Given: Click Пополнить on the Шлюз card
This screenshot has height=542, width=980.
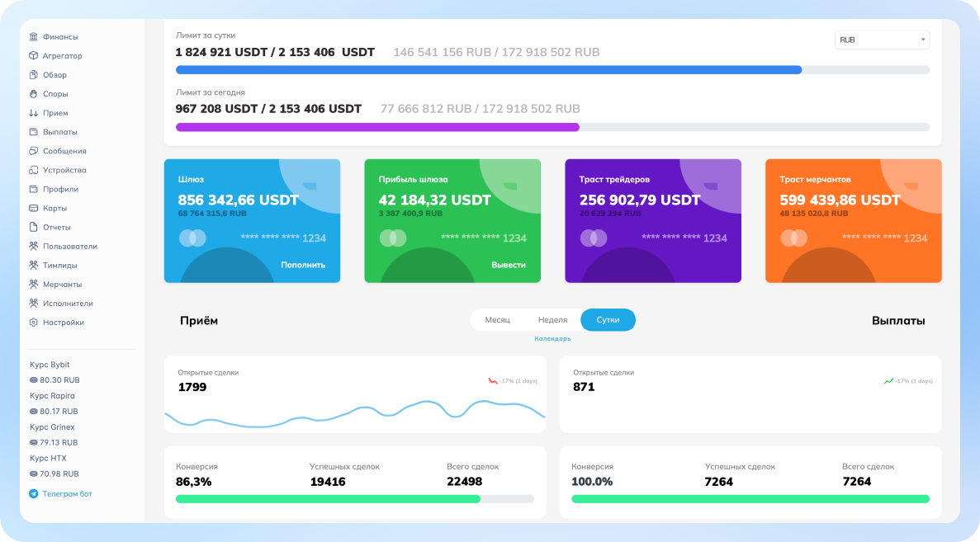Looking at the screenshot, I should click(x=303, y=265).
